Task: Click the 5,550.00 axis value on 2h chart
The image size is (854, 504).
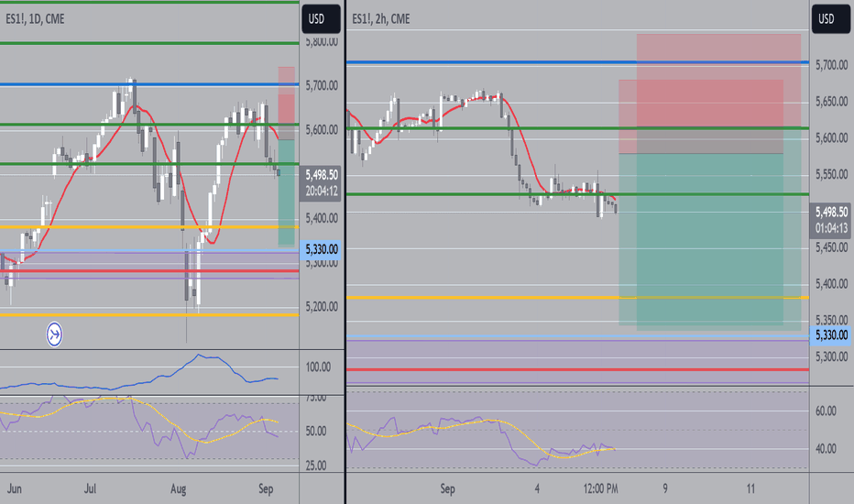Action: [x=832, y=174]
